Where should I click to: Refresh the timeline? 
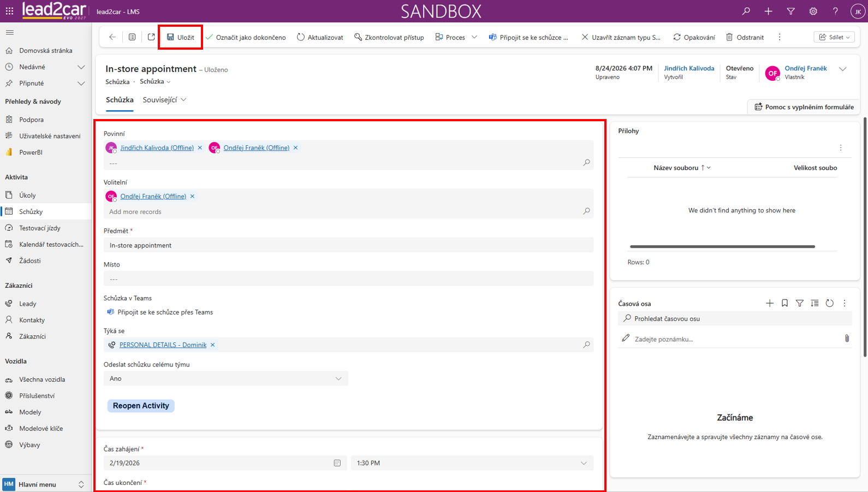click(830, 303)
